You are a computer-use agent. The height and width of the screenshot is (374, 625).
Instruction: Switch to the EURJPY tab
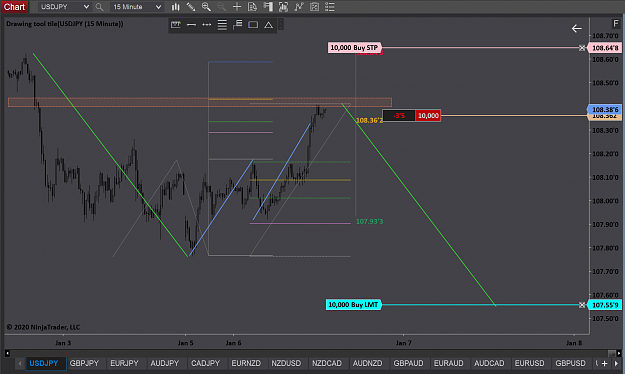124,363
